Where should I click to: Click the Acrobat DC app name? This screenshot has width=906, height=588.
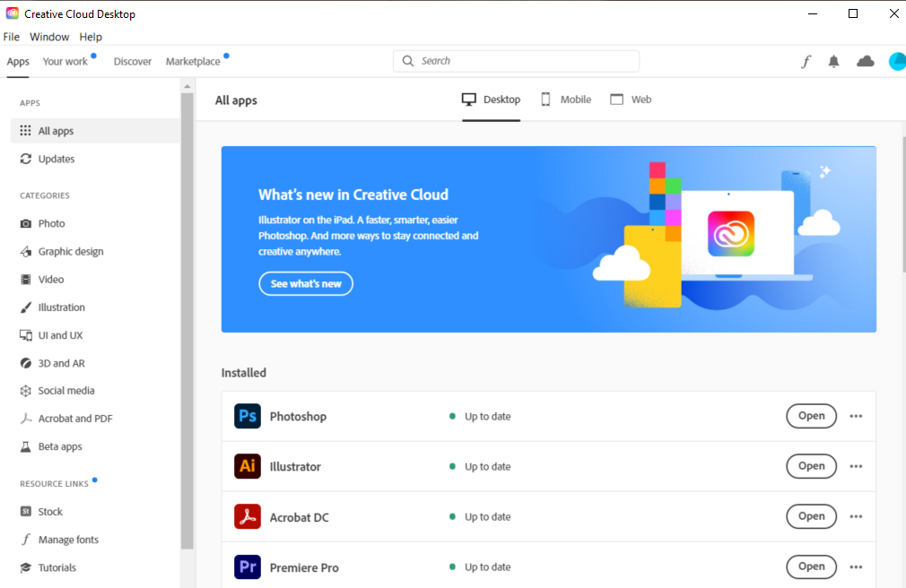[300, 517]
